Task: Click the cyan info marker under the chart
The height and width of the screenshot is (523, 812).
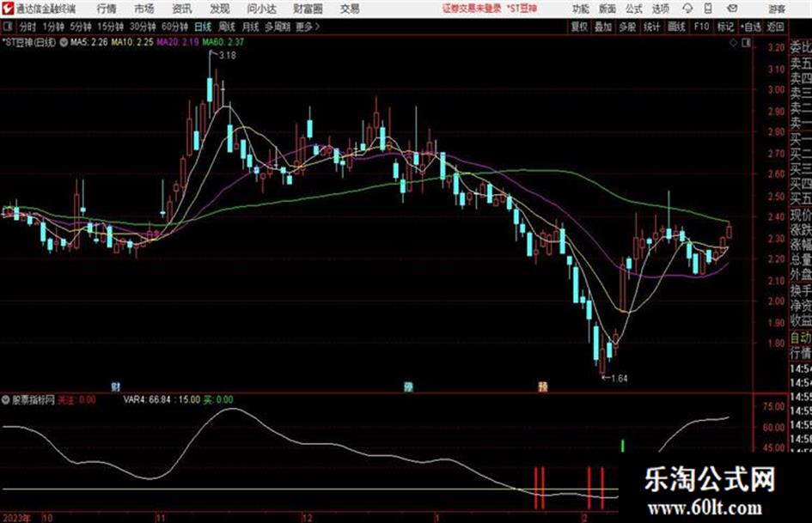Action: coord(409,386)
